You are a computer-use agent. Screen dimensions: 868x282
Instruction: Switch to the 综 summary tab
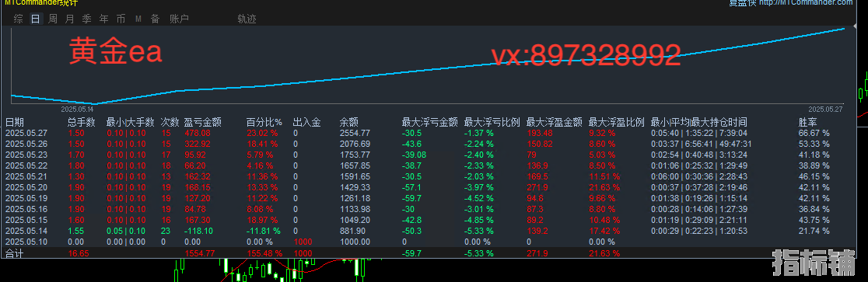pos(19,19)
